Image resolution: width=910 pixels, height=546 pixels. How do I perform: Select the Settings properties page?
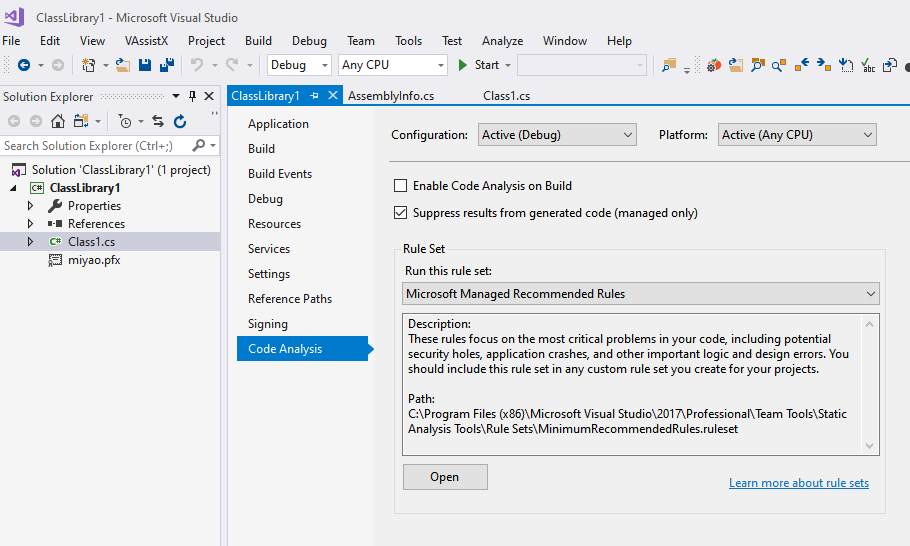point(269,274)
